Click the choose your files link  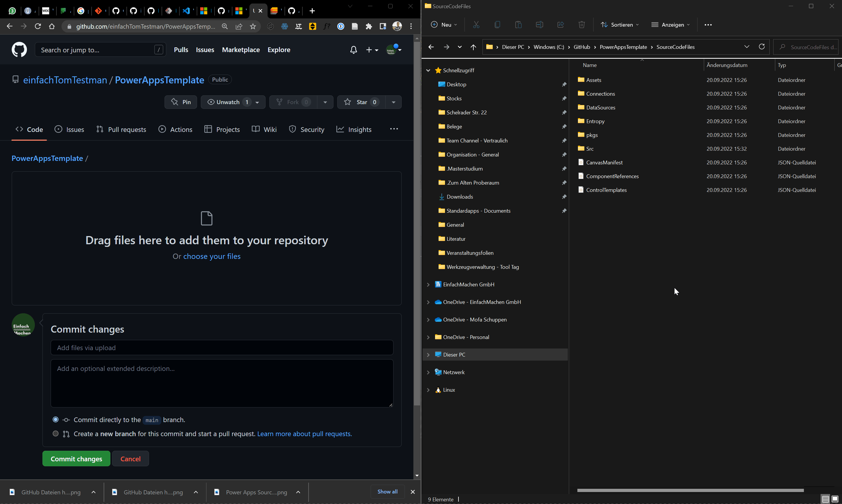pyautogui.click(x=212, y=257)
